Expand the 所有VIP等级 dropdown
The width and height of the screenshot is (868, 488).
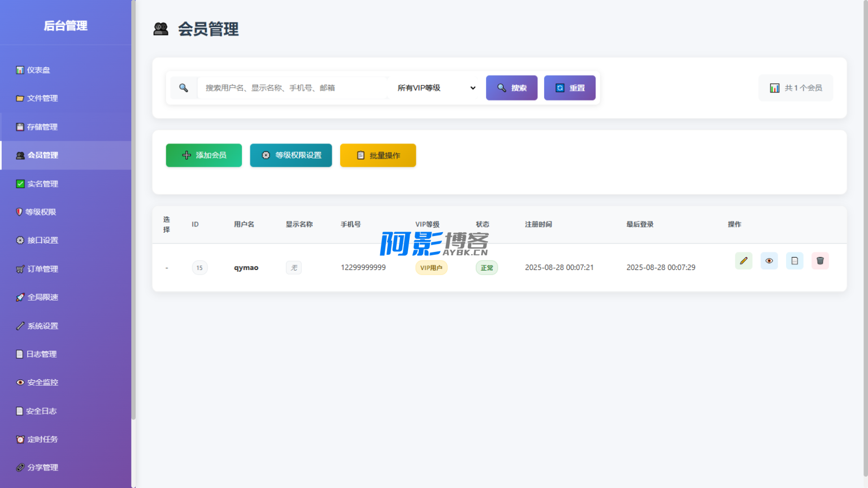436,88
